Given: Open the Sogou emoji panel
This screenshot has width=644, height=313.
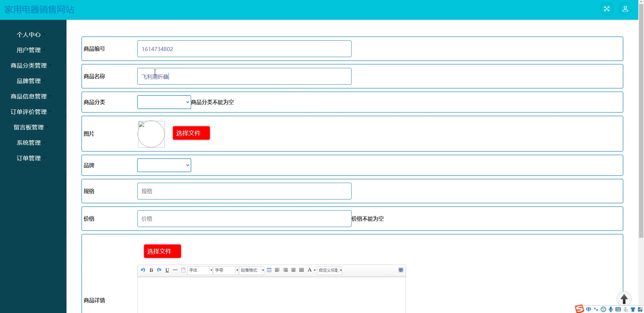Looking at the screenshot, I should click(x=603, y=309).
